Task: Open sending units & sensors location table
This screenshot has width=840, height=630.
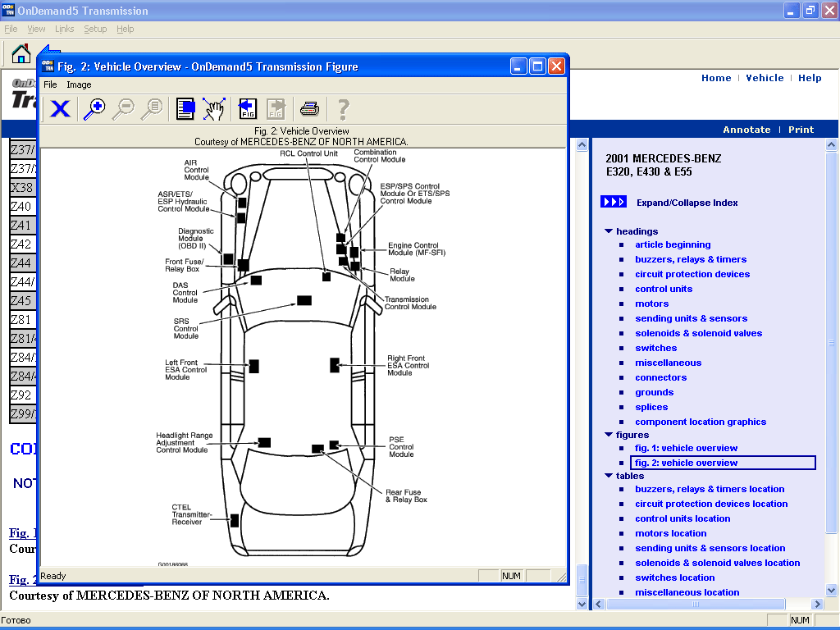Action: coord(710,548)
